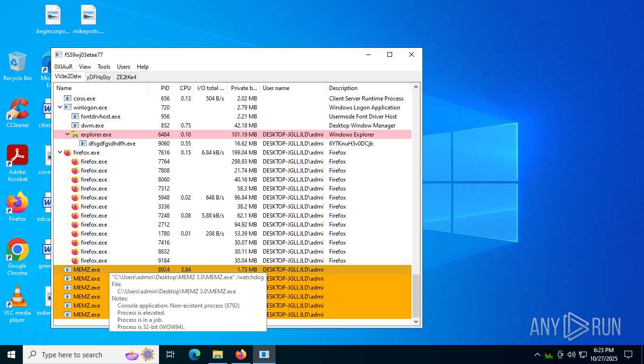Open the Help menu
The image size is (644, 364).
[143, 67]
